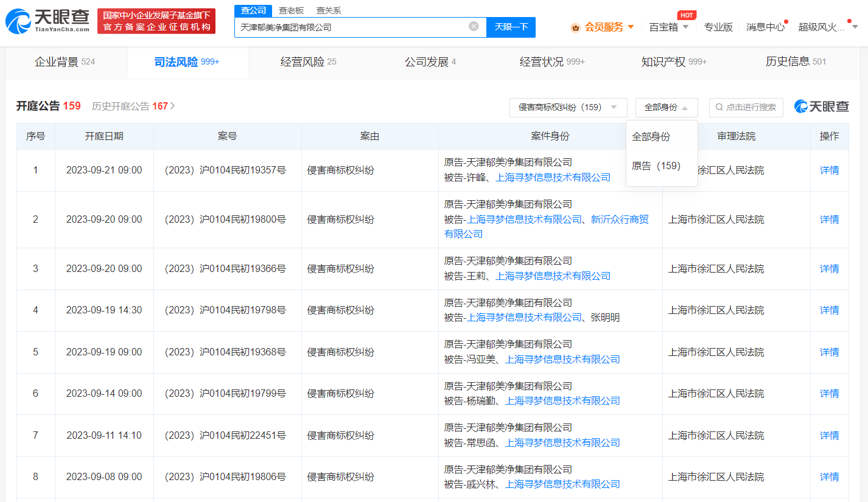Viewport: 868px width, 502px height.
Task: Open 历史开庭公告 167 link
Action: [x=133, y=106]
